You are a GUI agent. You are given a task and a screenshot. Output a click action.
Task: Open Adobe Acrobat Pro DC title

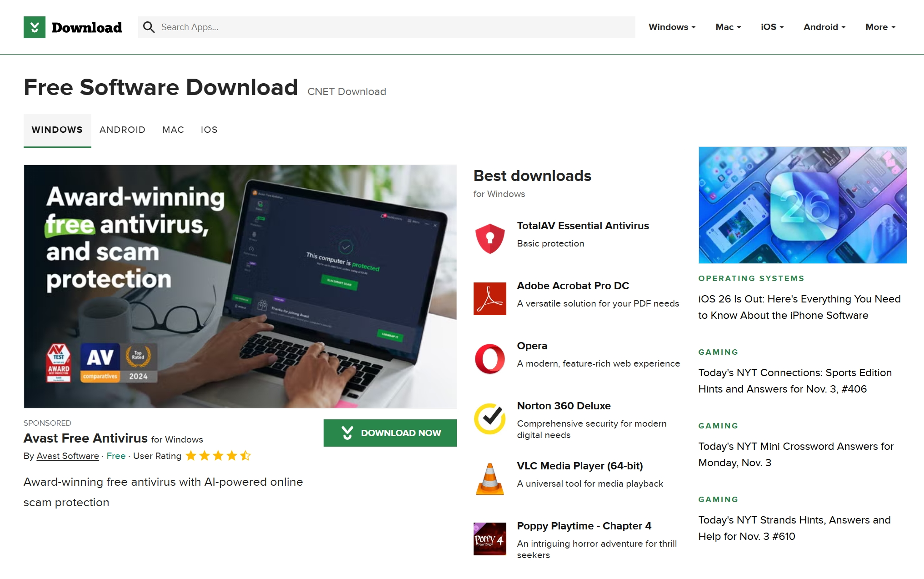click(x=573, y=286)
